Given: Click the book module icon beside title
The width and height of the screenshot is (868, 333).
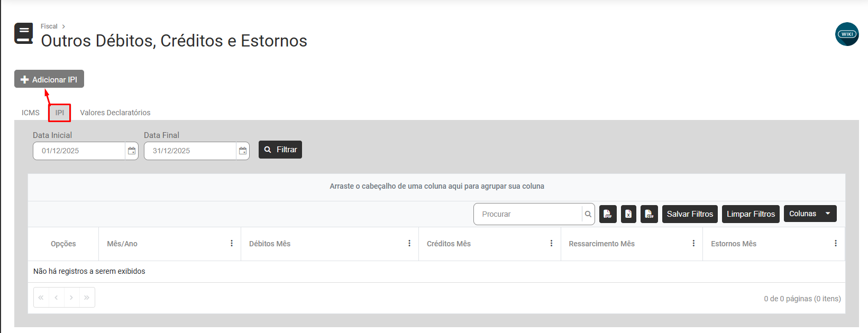Looking at the screenshot, I should click(24, 33).
